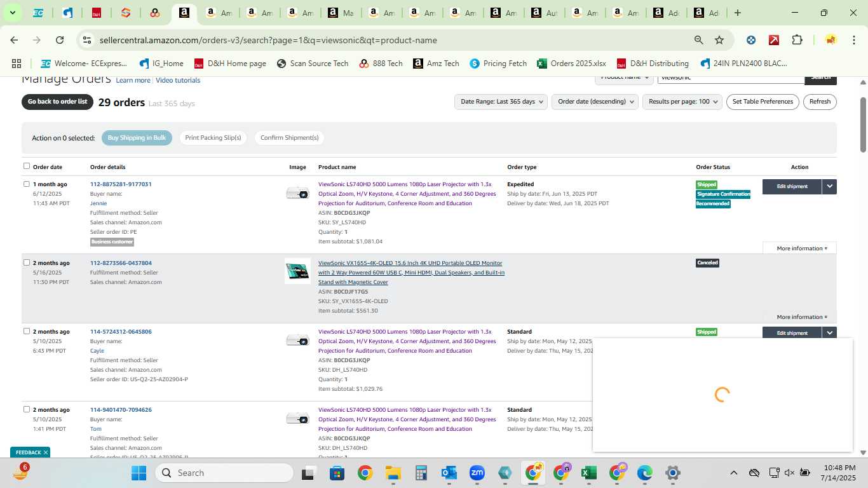Go back to the previous browser page
Viewport: 868px width, 488px height.
coord(14,40)
